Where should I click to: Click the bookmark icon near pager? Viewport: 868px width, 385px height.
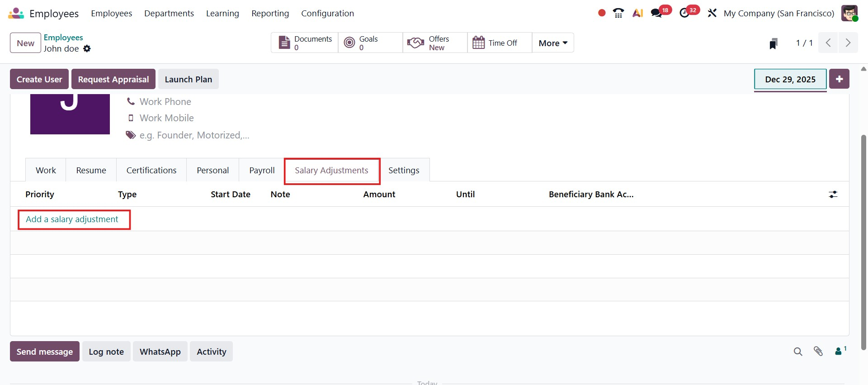(x=773, y=43)
